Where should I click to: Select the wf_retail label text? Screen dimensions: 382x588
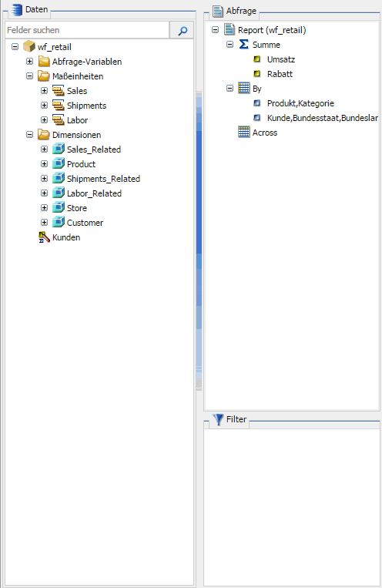tap(55, 47)
